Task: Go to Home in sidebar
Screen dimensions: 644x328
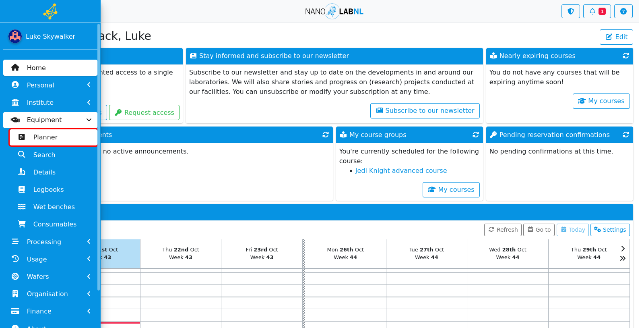Action: pos(50,68)
